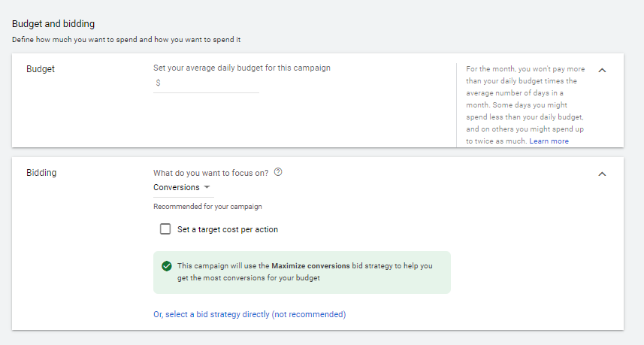
Task: Click 'What do you want to focus on?' label
Action: coord(210,172)
